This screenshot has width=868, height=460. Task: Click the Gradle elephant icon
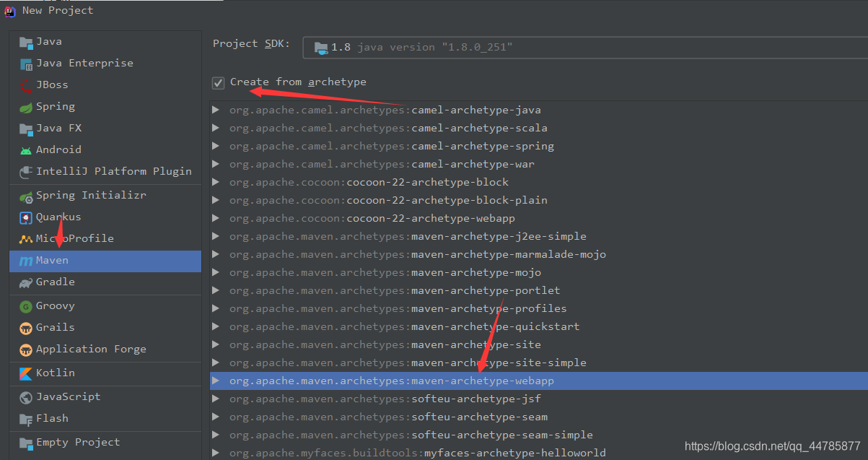point(26,282)
